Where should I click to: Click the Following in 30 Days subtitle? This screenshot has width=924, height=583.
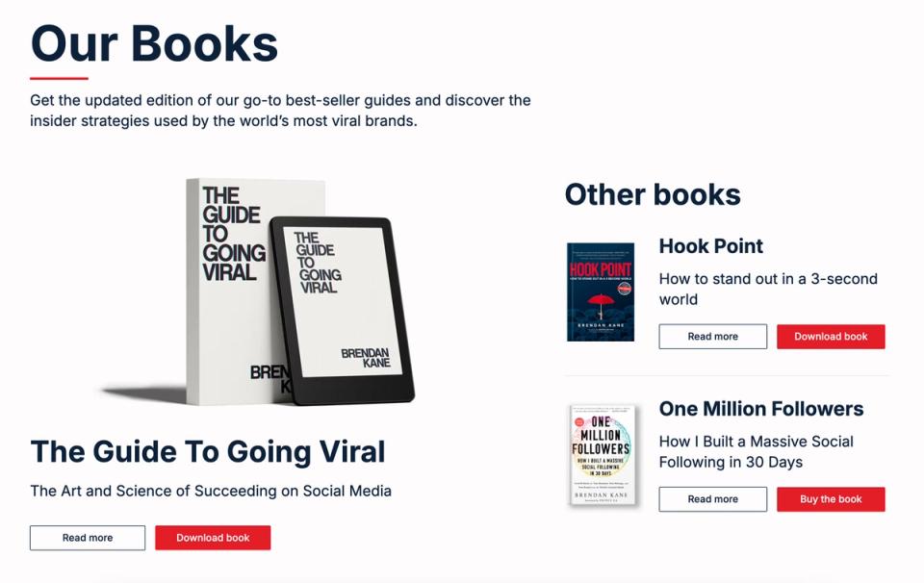pos(757,451)
